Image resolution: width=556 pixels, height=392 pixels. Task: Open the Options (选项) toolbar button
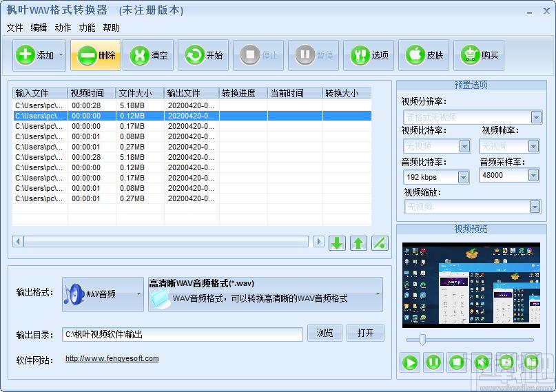tap(369, 55)
